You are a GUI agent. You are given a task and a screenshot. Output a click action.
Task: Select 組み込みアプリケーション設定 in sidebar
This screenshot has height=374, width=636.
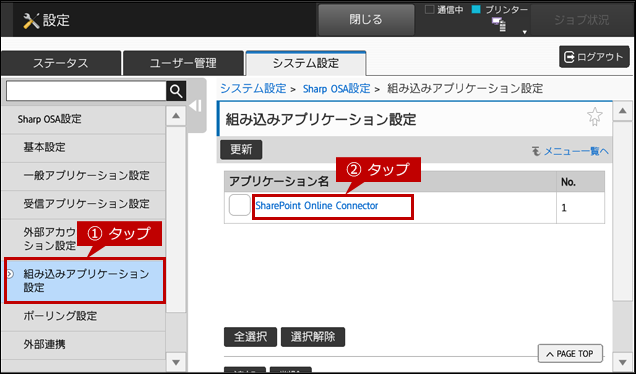tap(84, 281)
